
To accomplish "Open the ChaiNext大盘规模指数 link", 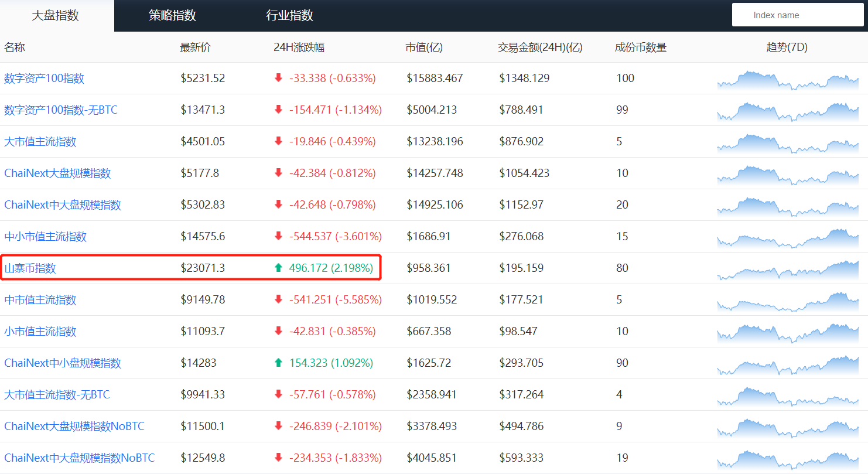I will point(57,173).
